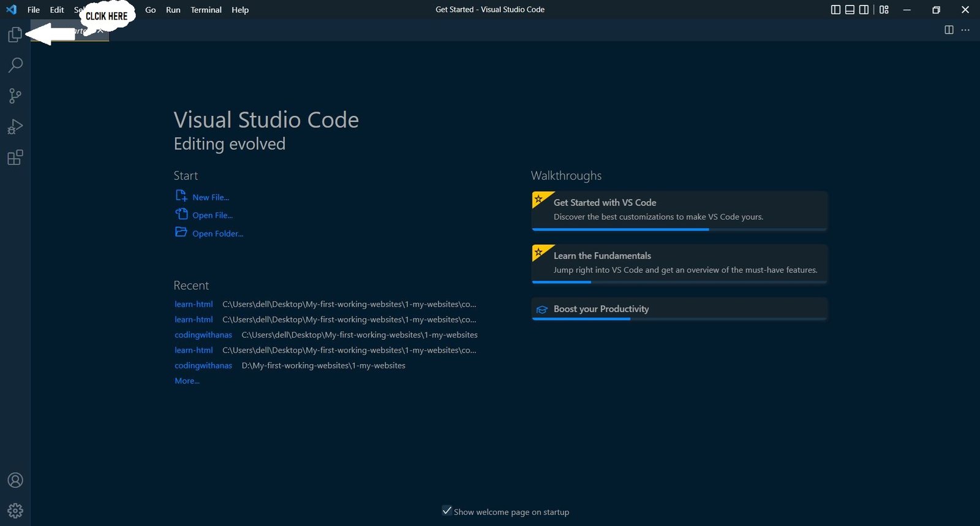Toggle the secondary side bar layout icon

tap(864, 10)
